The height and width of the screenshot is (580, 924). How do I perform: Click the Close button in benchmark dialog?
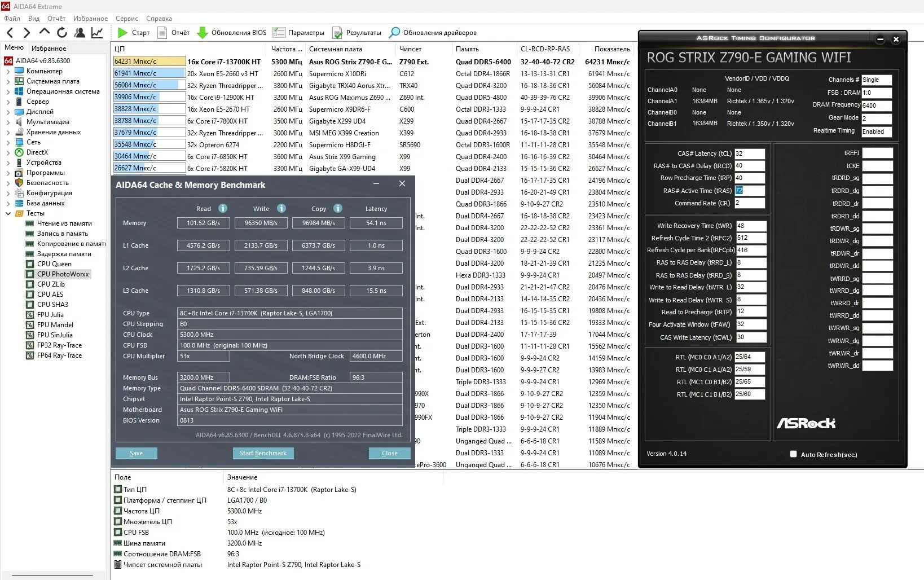coord(390,453)
